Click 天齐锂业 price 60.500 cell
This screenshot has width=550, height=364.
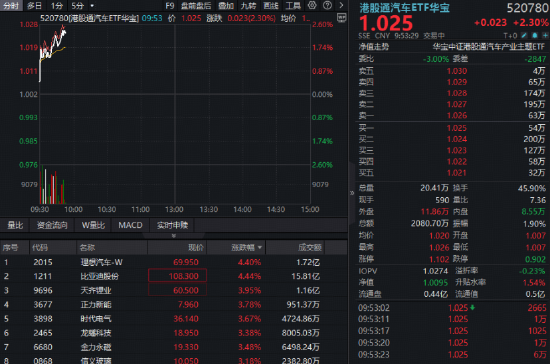pos(177,290)
